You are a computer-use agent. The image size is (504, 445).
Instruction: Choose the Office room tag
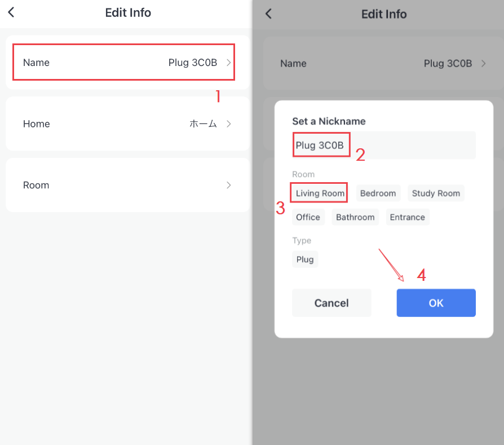[x=308, y=217]
